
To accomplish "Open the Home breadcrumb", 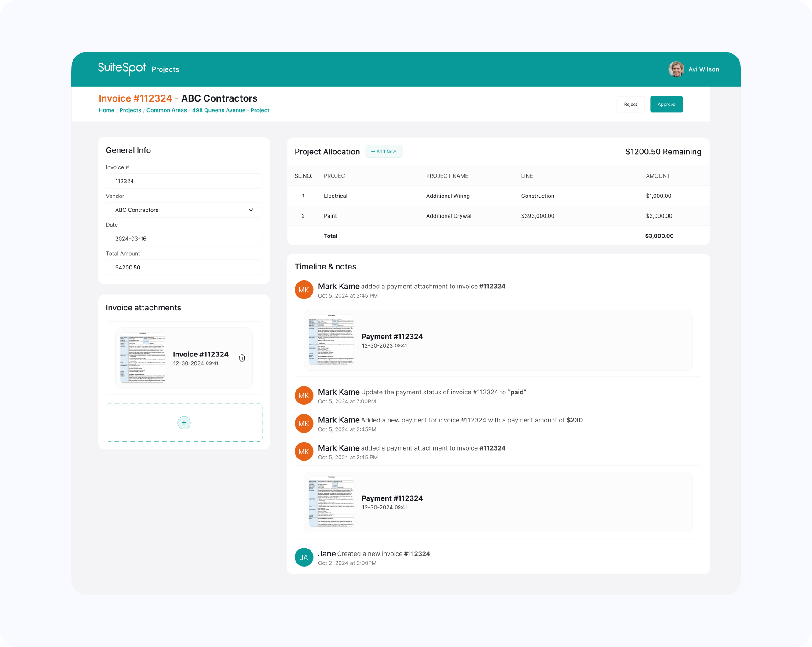I will 106,110.
